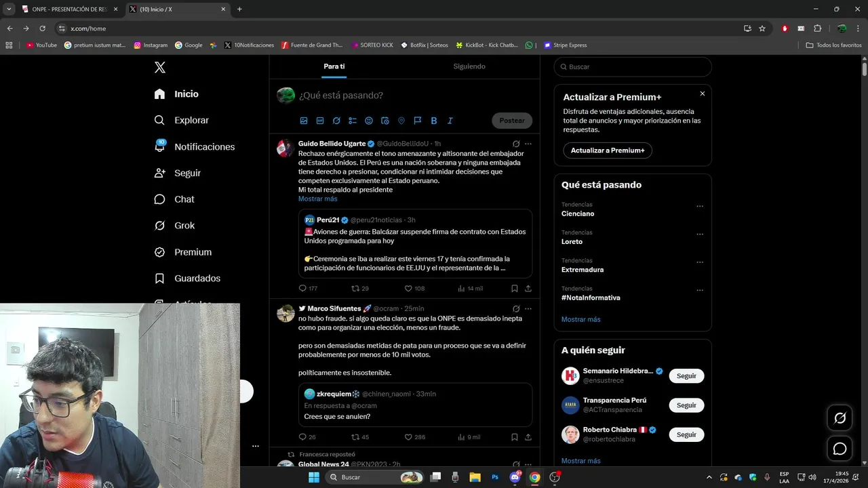
Task: Click Grok icon on Guido Bellido post
Action: tap(516, 144)
